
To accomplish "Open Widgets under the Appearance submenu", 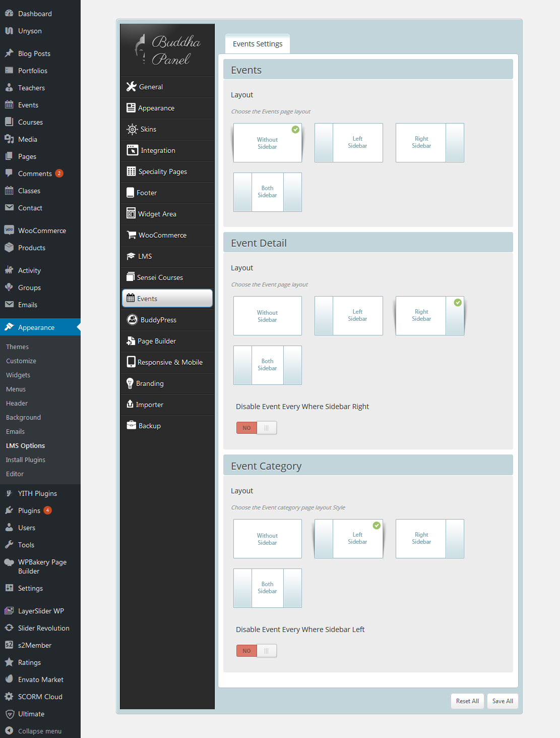I will pyautogui.click(x=18, y=375).
